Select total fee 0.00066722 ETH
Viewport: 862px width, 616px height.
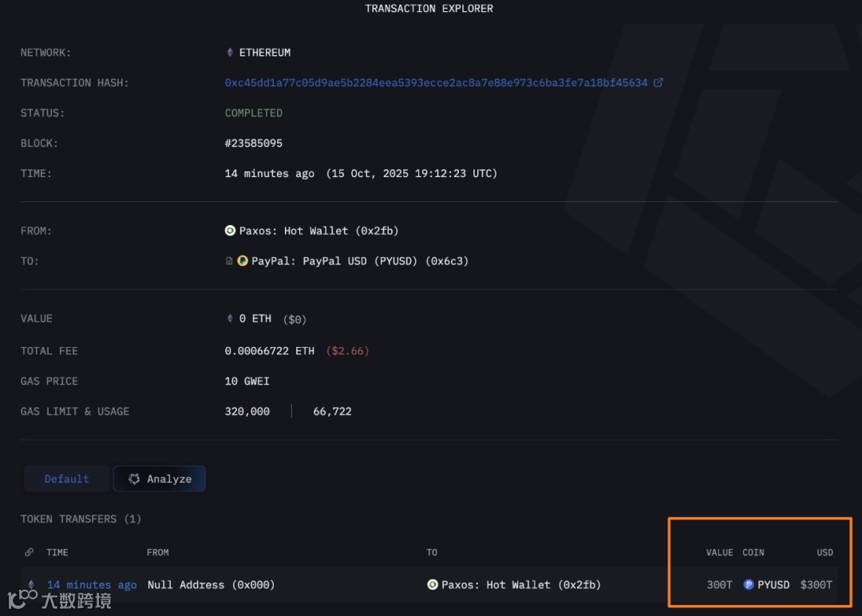pyautogui.click(x=270, y=350)
